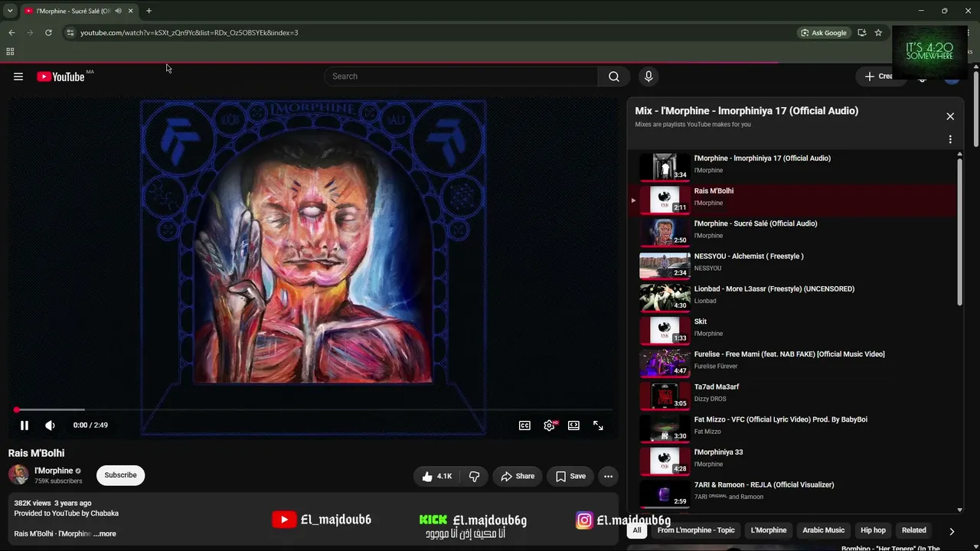Open Ask Google in the address bar
This screenshot has height=551, width=980.
pyautogui.click(x=824, y=33)
